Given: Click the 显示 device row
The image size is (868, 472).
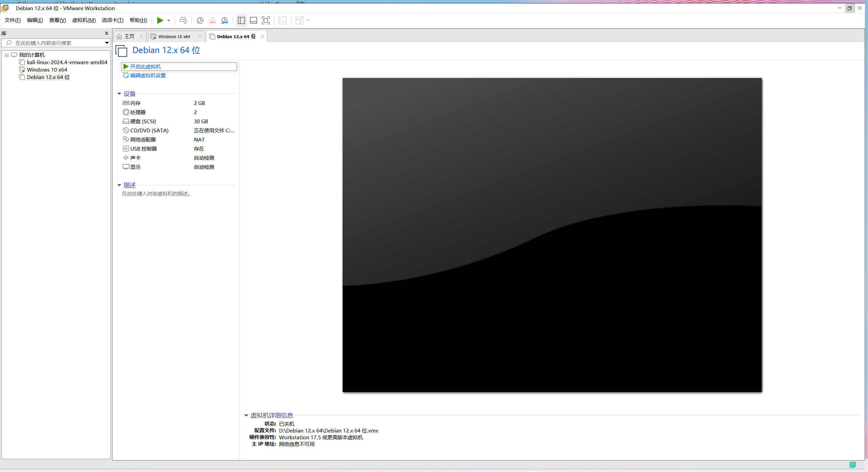Looking at the screenshot, I should [179, 167].
